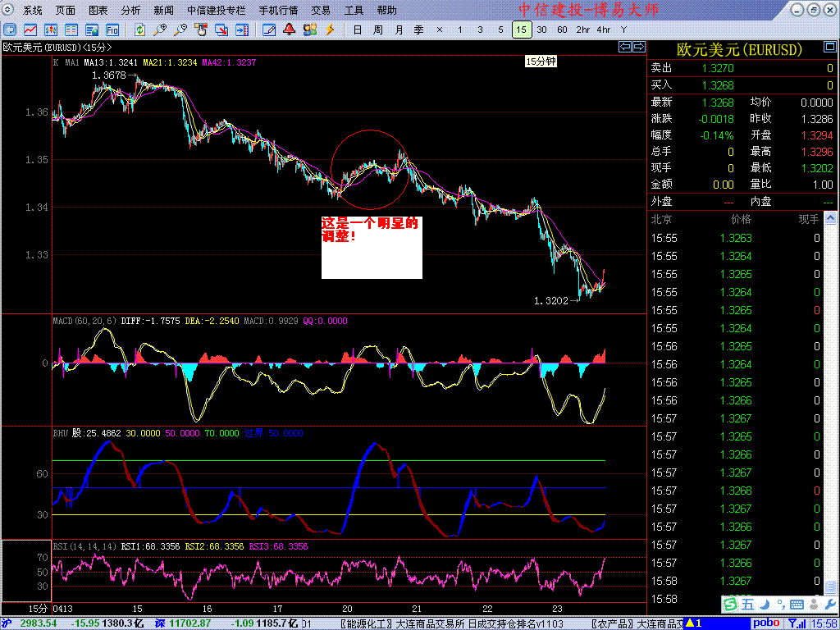Open the Fio toolbar icon
Viewport: 840px width, 630px height.
click(112, 30)
